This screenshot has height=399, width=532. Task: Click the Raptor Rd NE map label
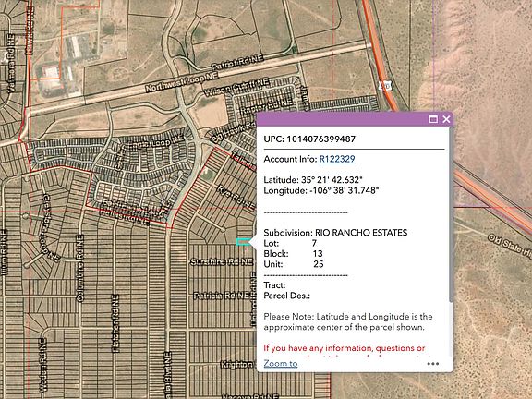point(266,106)
